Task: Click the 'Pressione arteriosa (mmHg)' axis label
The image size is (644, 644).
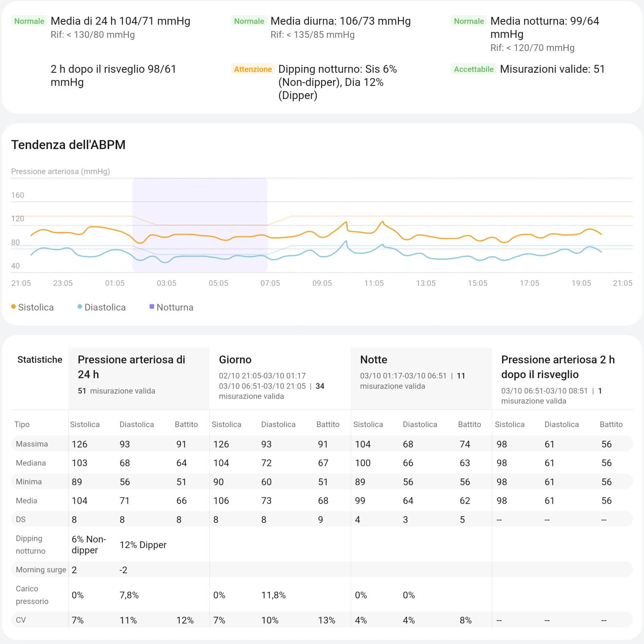Action: (x=61, y=171)
